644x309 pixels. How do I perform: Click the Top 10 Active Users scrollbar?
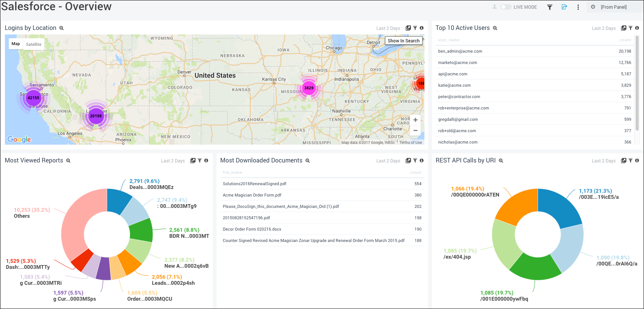[x=637, y=83]
